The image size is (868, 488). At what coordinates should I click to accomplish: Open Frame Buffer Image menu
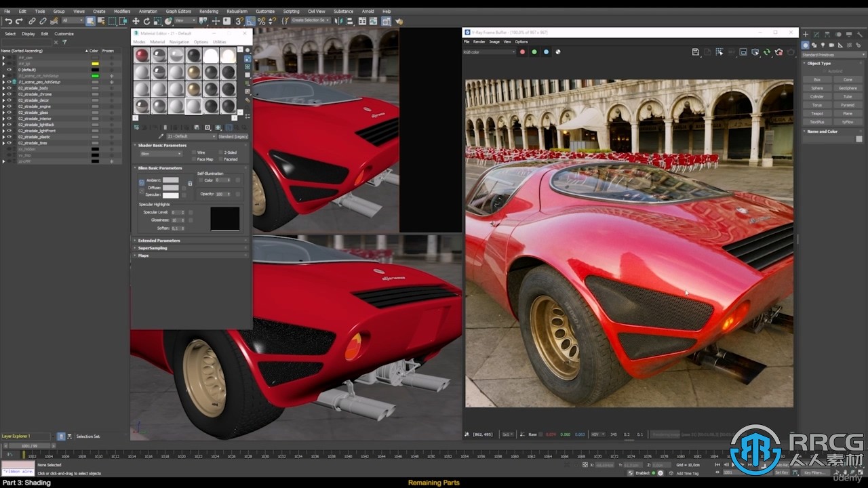pyautogui.click(x=494, y=41)
